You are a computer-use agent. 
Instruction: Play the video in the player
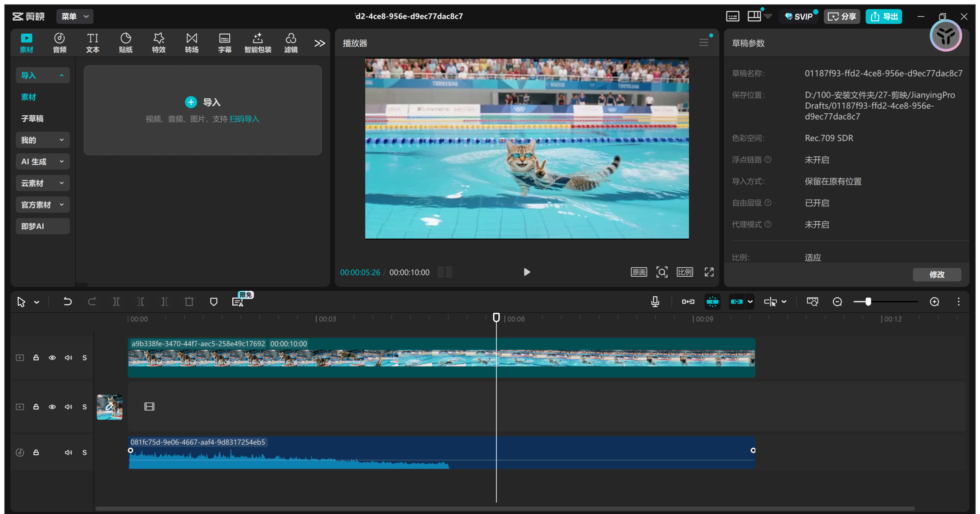click(x=527, y=272)
